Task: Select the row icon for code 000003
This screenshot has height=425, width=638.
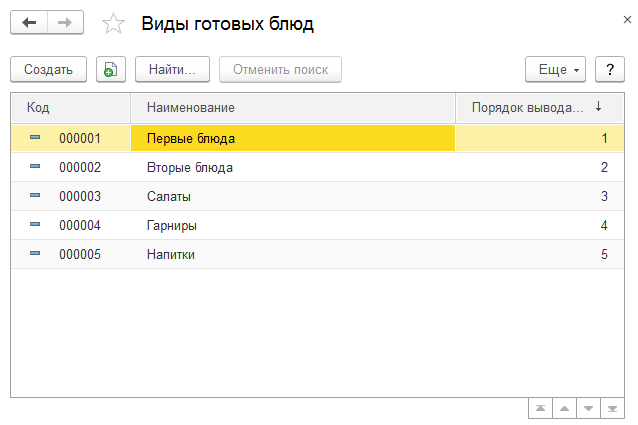Action: [35, 195]
